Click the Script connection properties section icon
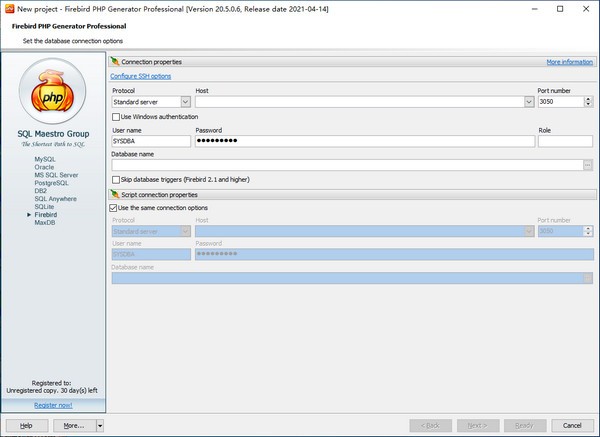This screenshot has width=600, height=437. pos(115,194)
